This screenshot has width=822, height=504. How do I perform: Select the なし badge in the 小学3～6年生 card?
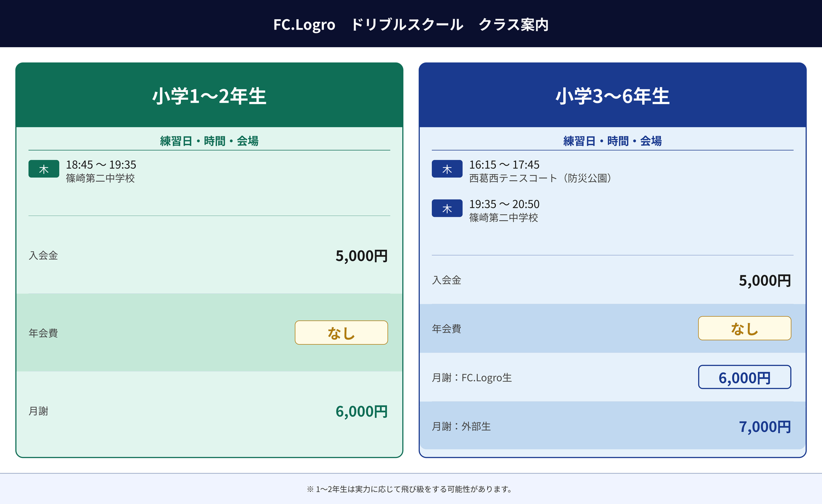pyautogui.click(x=744, y=328)
